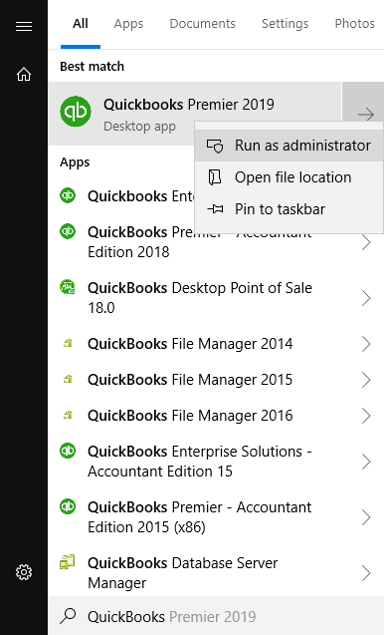384x635 pixels.
Task: Open the Settings gear icon in sidebar
Action: (x=24, y=572)
